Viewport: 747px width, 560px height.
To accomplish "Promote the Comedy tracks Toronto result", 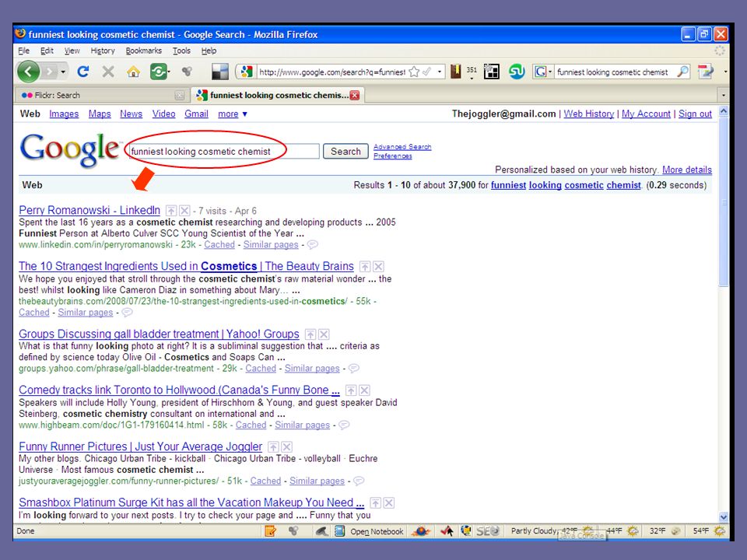I will point(351,390).
